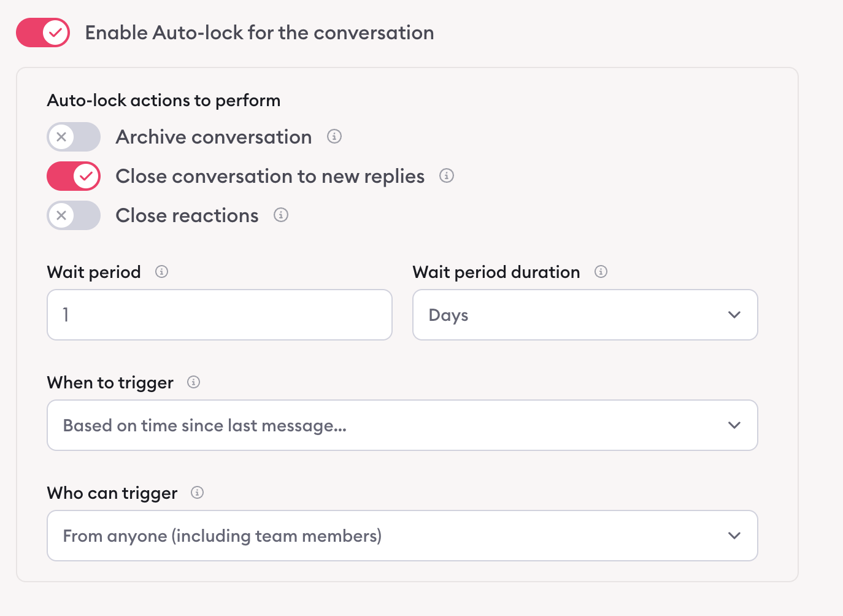Viewport: 843px width, 616px height.
Task: Turn on the Archive conversation toggle
Action: tap(74, 137)
